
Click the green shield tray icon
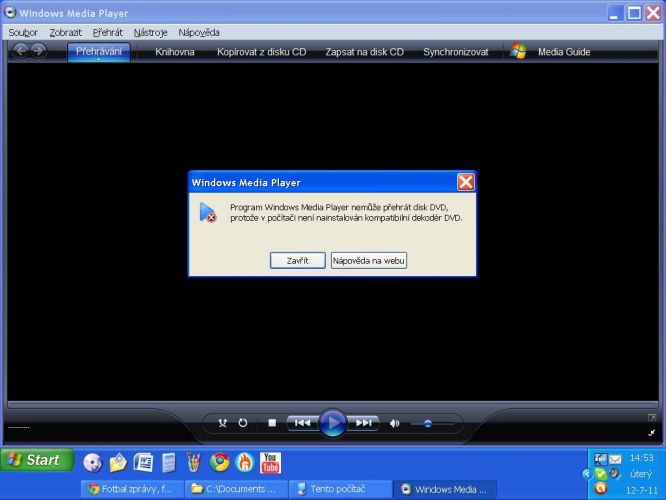coord(601,473)
